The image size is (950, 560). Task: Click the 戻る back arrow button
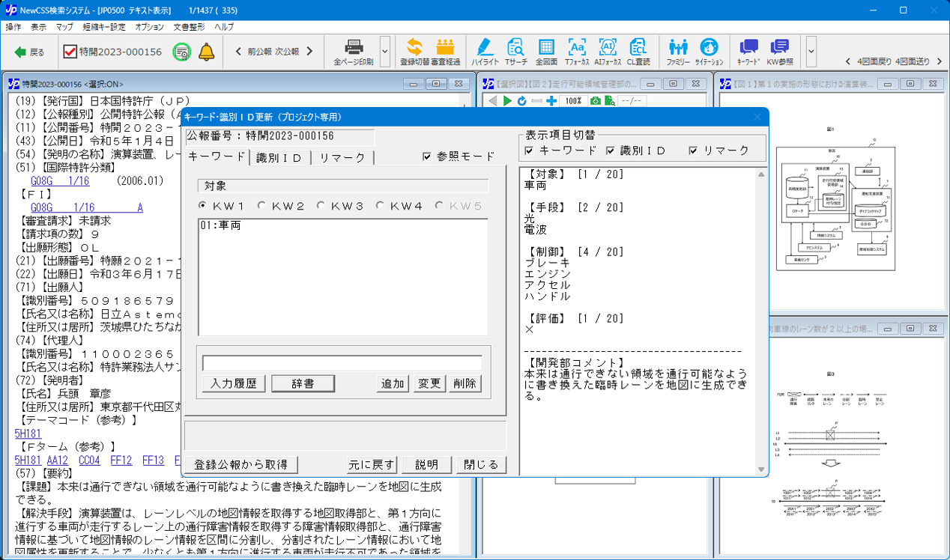(x=29, y=52)
